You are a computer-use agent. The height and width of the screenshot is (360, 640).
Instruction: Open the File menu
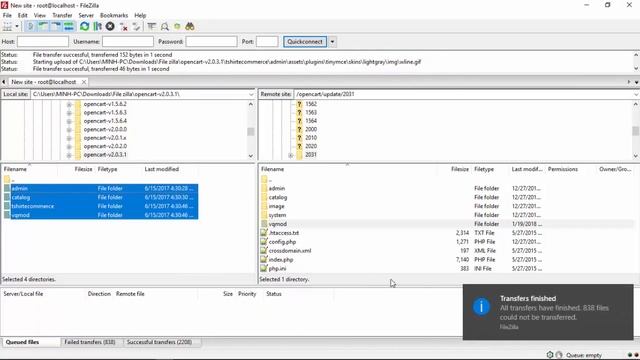pyautogui.click(x=7, y=15)
